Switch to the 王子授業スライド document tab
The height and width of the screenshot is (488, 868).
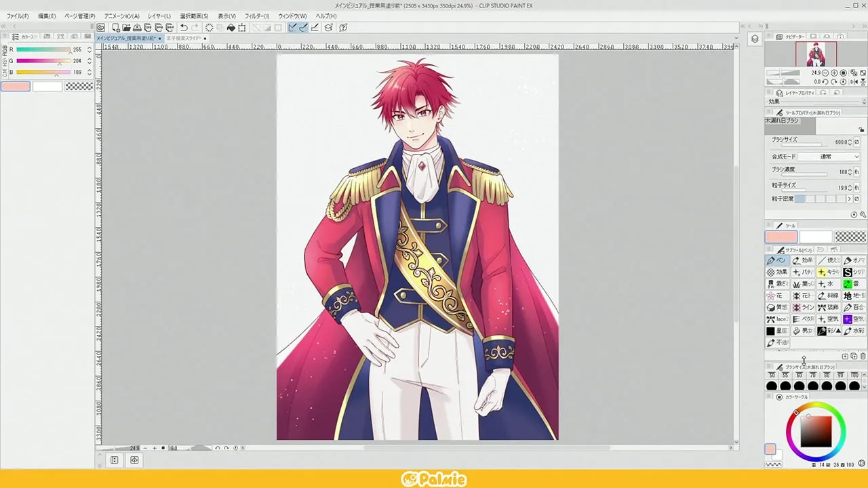(x=183, y=39)
